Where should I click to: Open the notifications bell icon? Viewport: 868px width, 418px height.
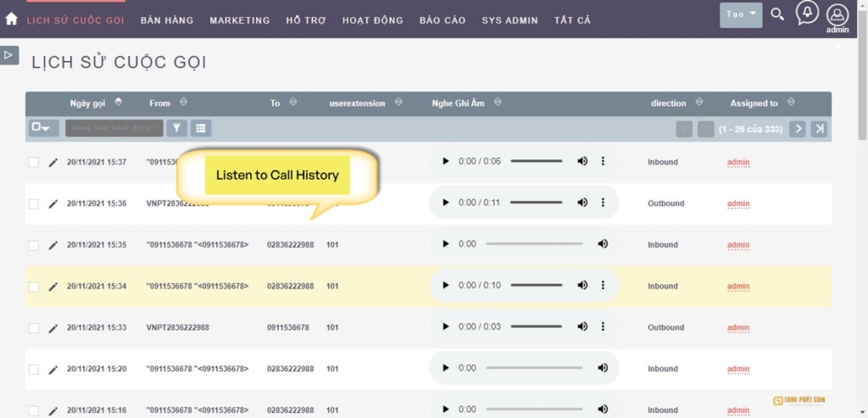point(807,14)
